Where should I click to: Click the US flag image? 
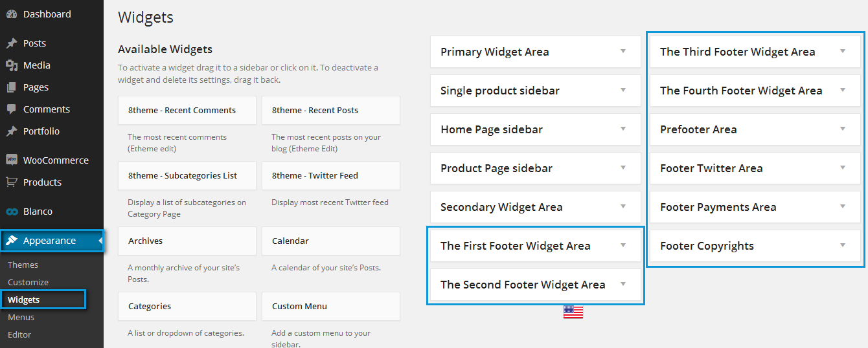(573, 312)
